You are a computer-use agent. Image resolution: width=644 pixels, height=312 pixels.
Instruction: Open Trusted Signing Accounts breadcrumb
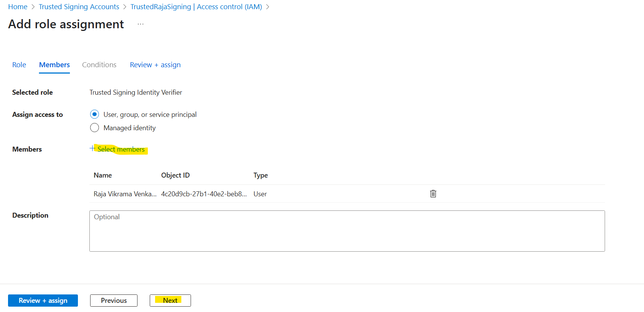tap(79, 7)
